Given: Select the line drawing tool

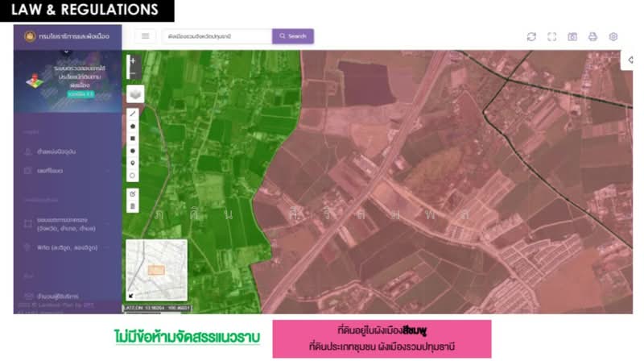Looking at the screenshot, I should (x=133, y=114).
